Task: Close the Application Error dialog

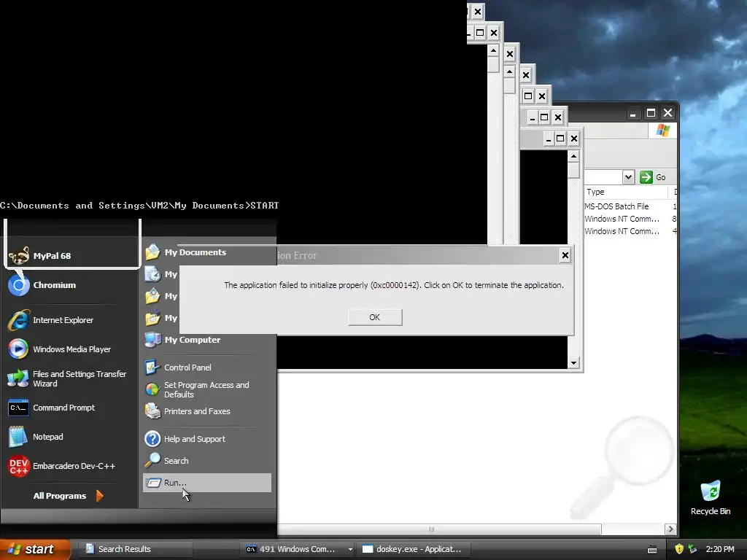Action: coord(565,255)
